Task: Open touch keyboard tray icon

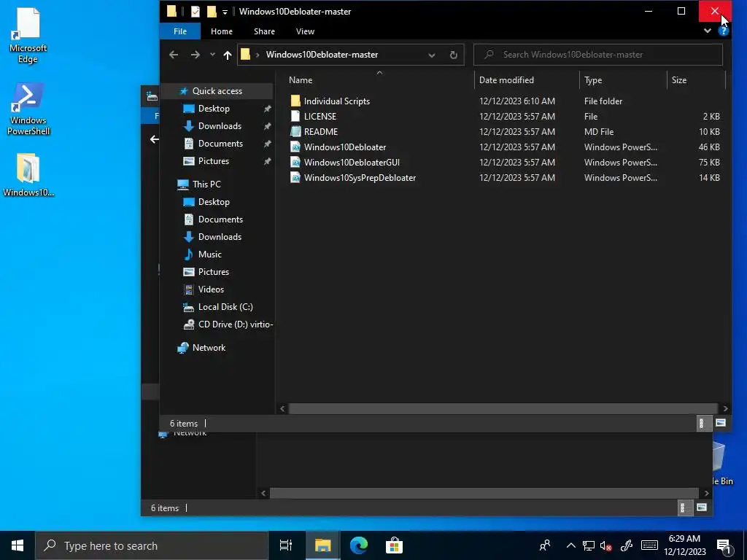Action: 649,545
